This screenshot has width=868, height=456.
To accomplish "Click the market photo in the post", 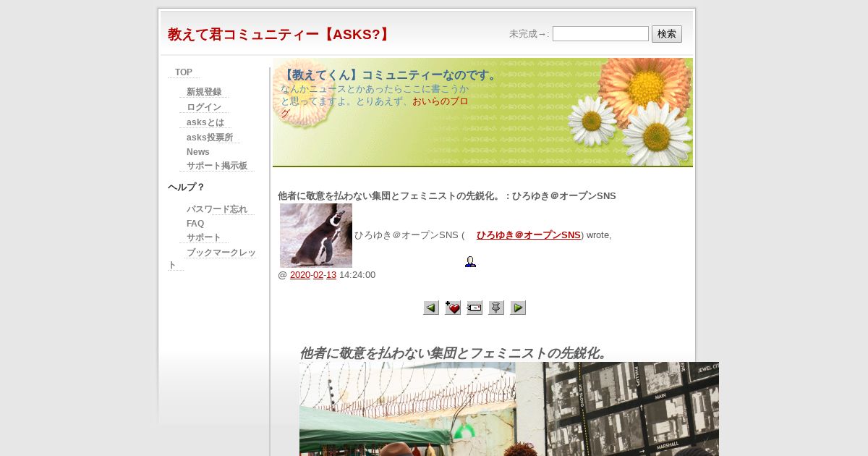I will click(x=509, y=409).
